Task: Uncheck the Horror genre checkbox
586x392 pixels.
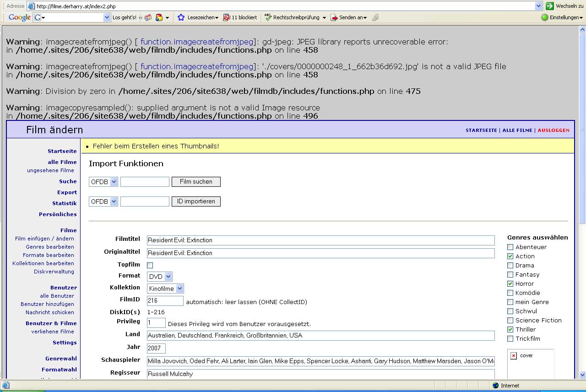Action: [510, 284]
